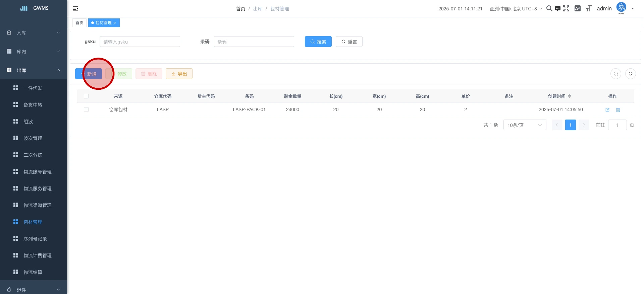Viewport: 644px width, 294px height.
Task: Enter fullscreen mode via the expand icon
Action: click(566, 8)
